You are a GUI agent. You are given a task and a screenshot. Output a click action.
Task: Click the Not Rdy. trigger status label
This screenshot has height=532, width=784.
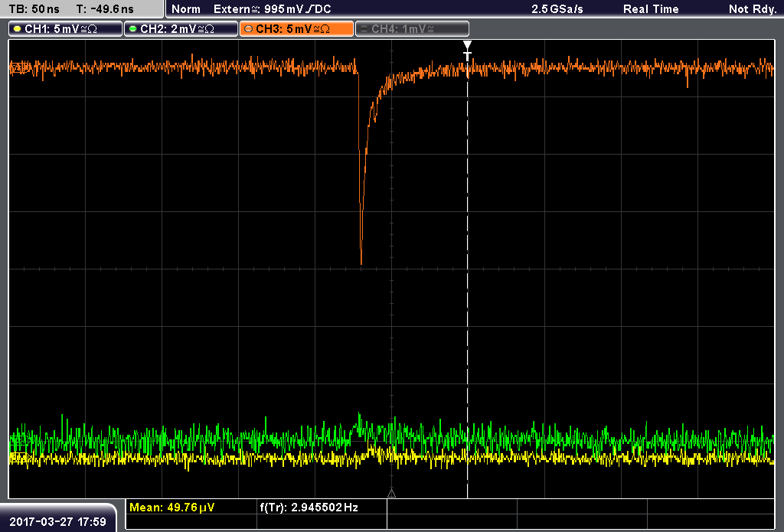click(753, 9)
